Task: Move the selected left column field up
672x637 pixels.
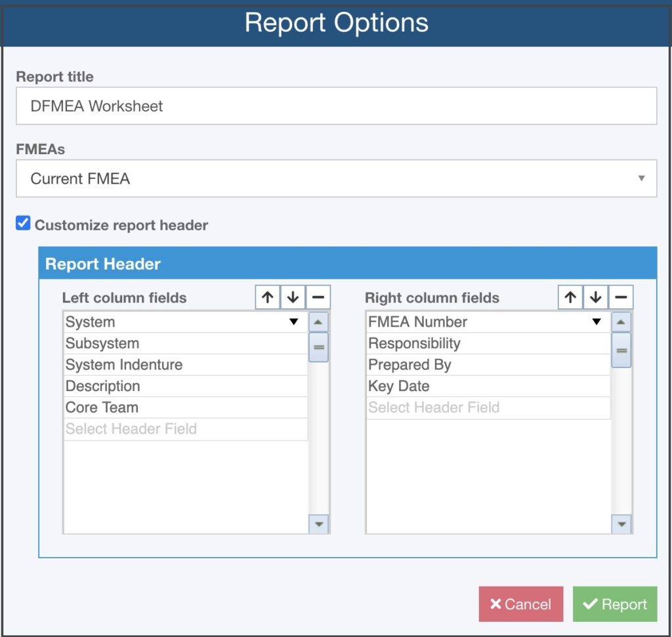Action: tap(267, 297)
